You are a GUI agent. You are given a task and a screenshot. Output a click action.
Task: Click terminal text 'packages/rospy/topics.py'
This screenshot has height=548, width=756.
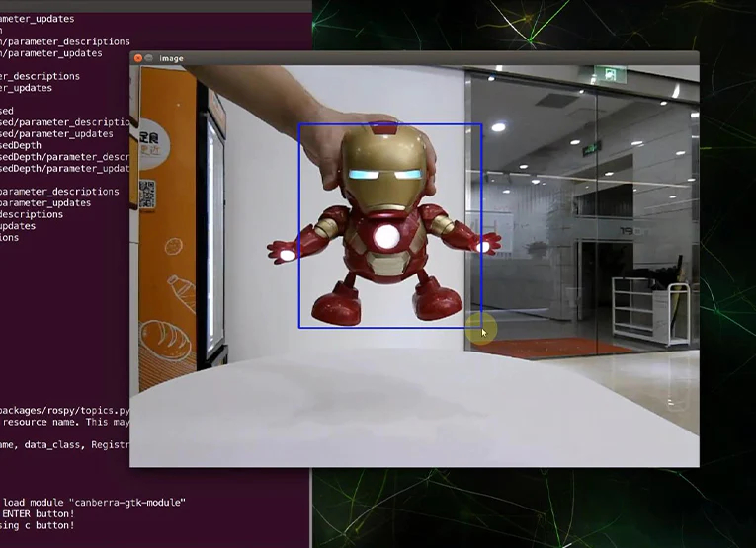click(64, 411)
